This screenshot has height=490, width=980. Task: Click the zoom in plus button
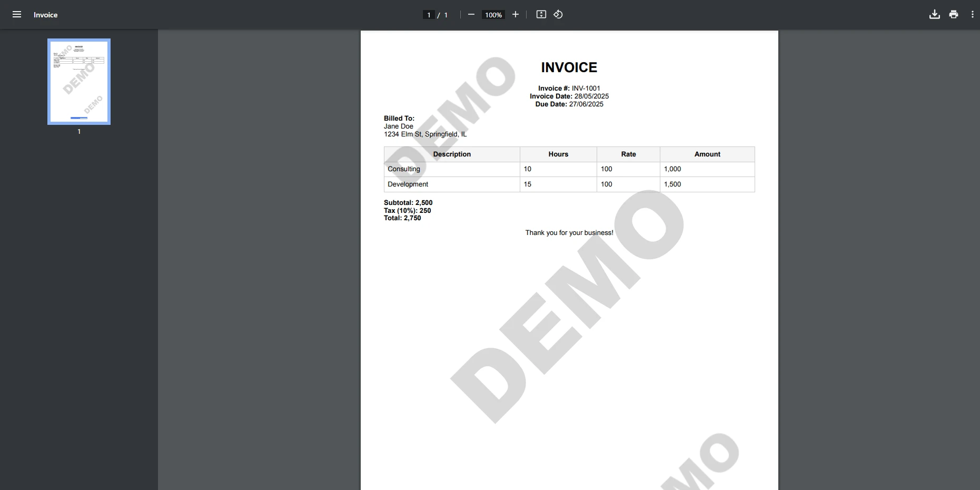coord(516,15)
